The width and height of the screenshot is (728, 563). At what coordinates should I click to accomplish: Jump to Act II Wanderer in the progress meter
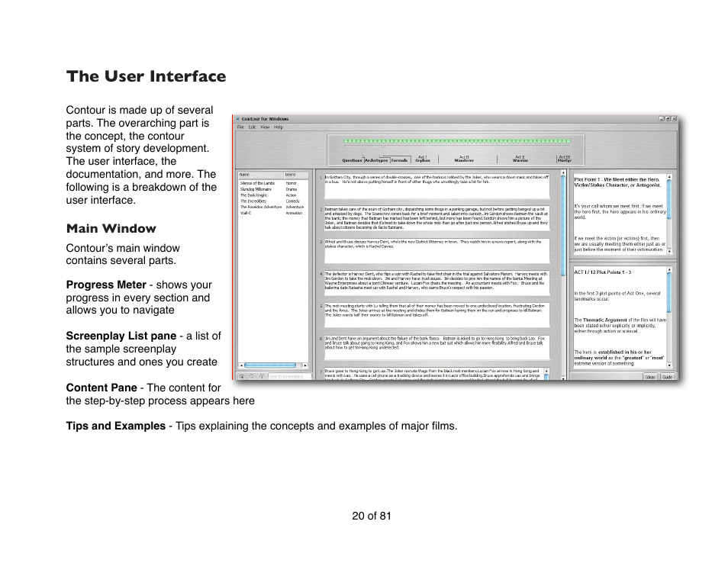click(464, 159)
